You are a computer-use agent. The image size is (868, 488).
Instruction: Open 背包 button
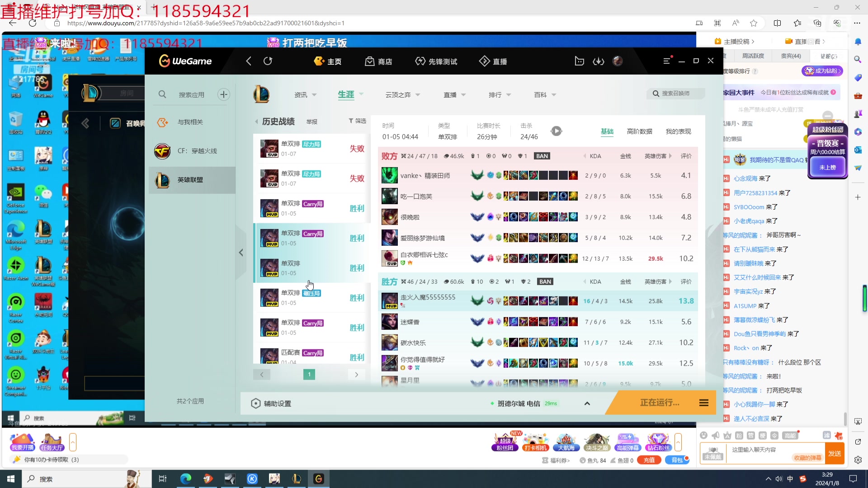[x=677, y=460]
